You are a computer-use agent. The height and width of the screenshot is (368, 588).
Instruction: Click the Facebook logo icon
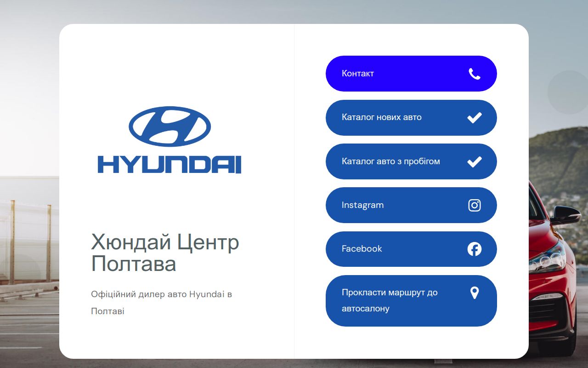pyautogui.click(x=475, y=249)
